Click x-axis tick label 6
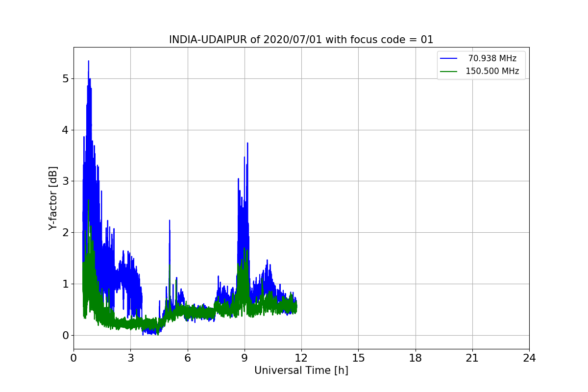Screen dimensions: 588x392 187,358
